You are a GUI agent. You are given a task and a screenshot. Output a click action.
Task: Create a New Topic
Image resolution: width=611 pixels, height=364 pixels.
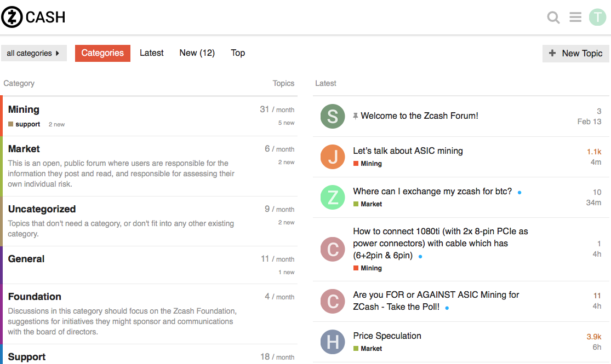click(x=575, y=53)
